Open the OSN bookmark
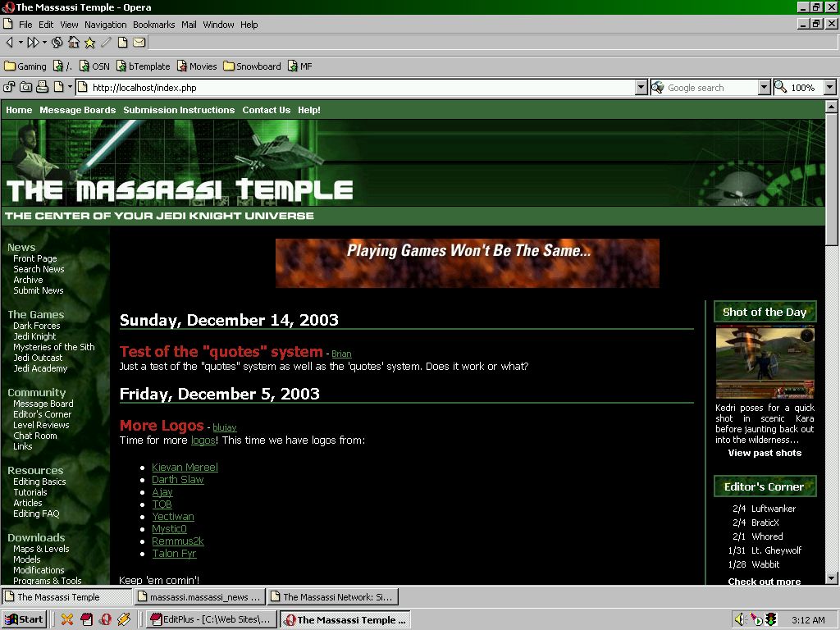 (94, 66)
